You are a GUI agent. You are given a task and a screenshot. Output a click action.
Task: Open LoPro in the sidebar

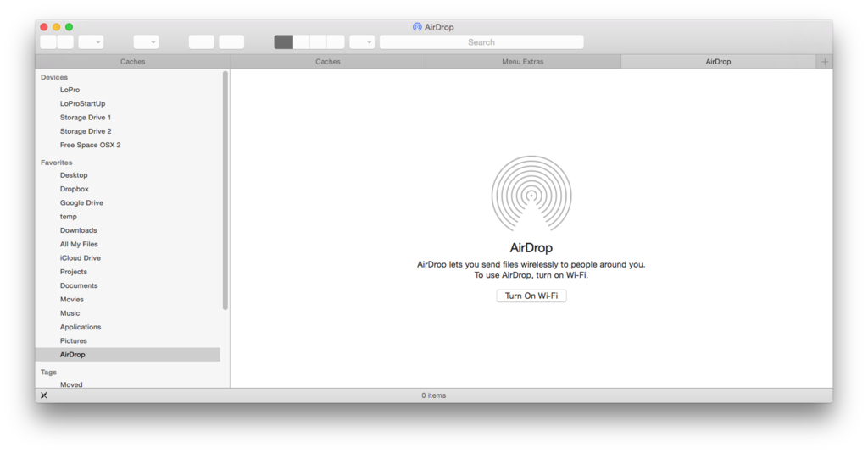[70, 90]
